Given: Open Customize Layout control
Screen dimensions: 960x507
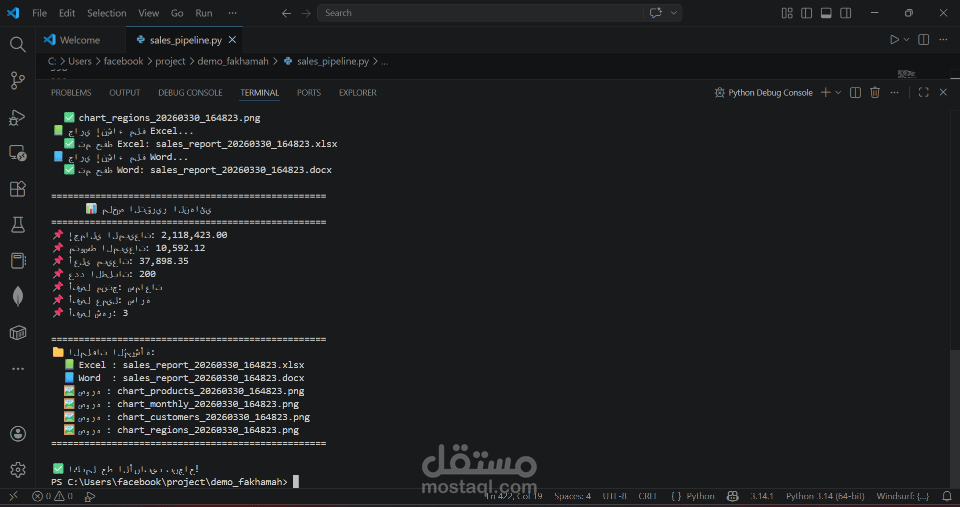Looking at the screenshot, I should coord(787,13).
